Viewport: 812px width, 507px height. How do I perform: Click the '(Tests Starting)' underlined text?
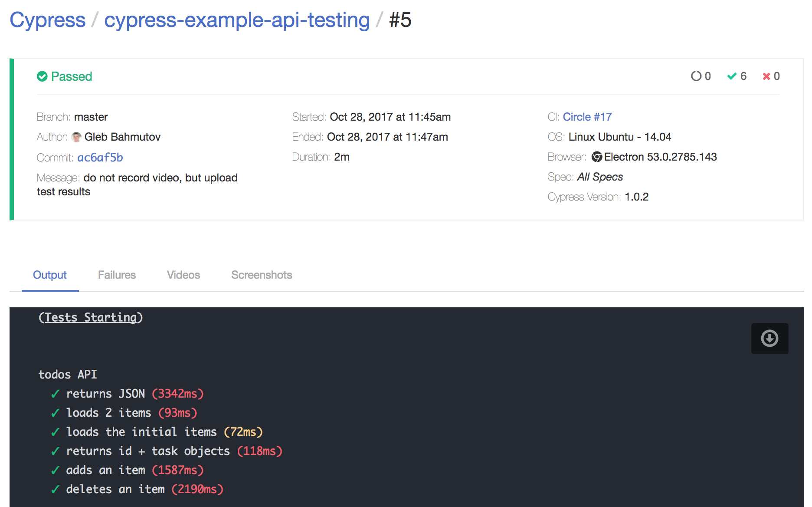tap(91, 317)
